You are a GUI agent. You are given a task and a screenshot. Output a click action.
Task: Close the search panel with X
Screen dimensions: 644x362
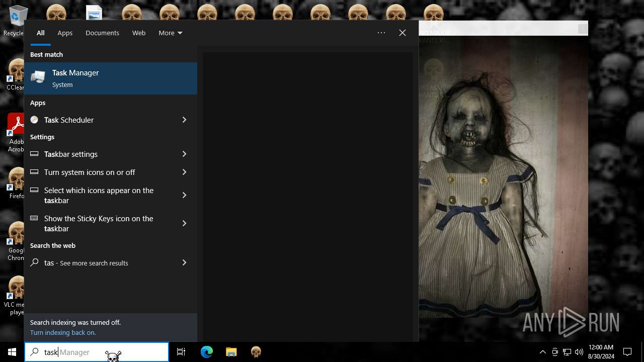click(403, 33)
